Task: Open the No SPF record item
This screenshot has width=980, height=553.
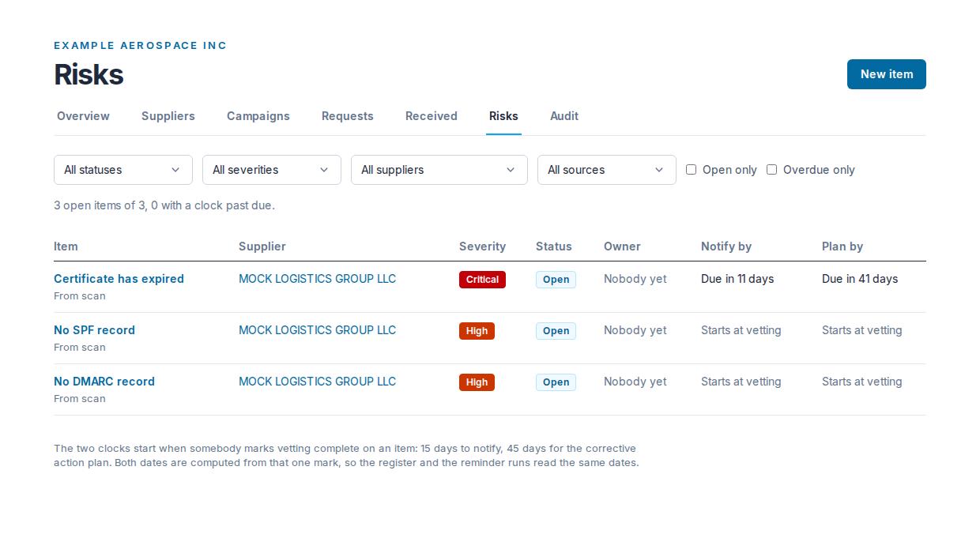Action: 94,330
